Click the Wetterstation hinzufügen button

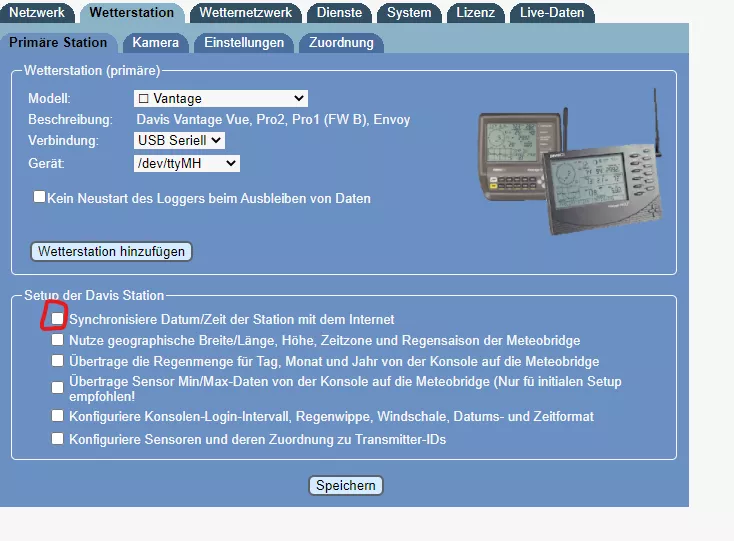tap(111, 251)
